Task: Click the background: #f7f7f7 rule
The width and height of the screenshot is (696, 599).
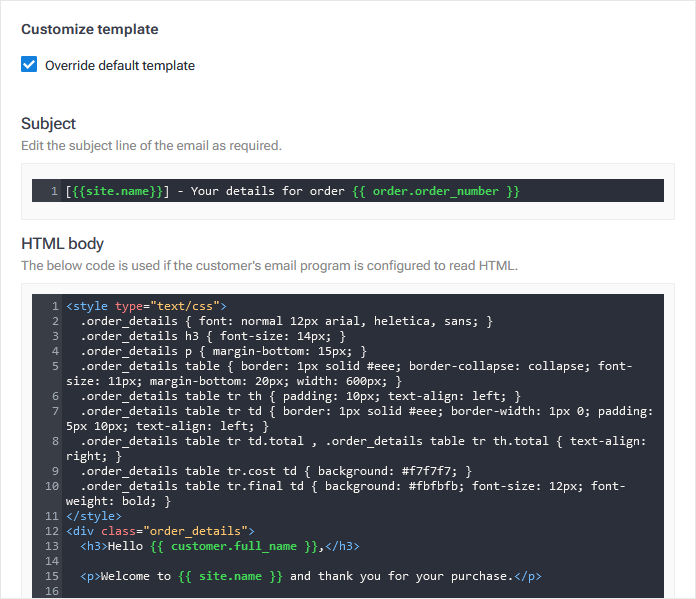Action: click(x=388, y=471)
